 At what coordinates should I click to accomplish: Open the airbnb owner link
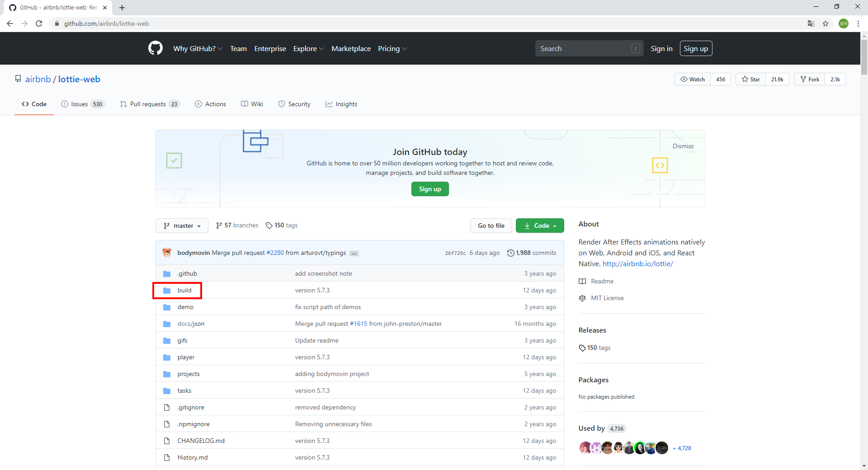38,79
